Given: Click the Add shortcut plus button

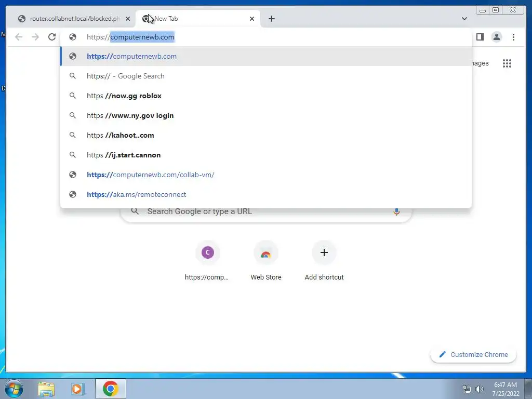Looking at the screenshot, I should 324,252.
